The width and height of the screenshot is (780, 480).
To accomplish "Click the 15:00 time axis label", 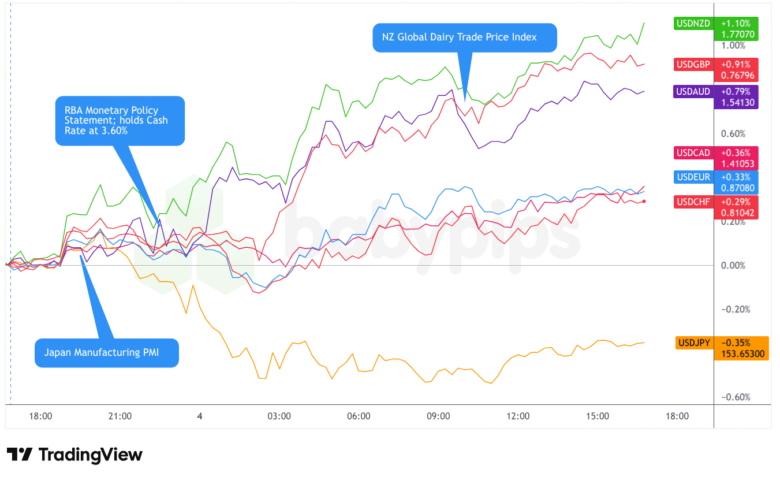I will [x=597, y=415].
